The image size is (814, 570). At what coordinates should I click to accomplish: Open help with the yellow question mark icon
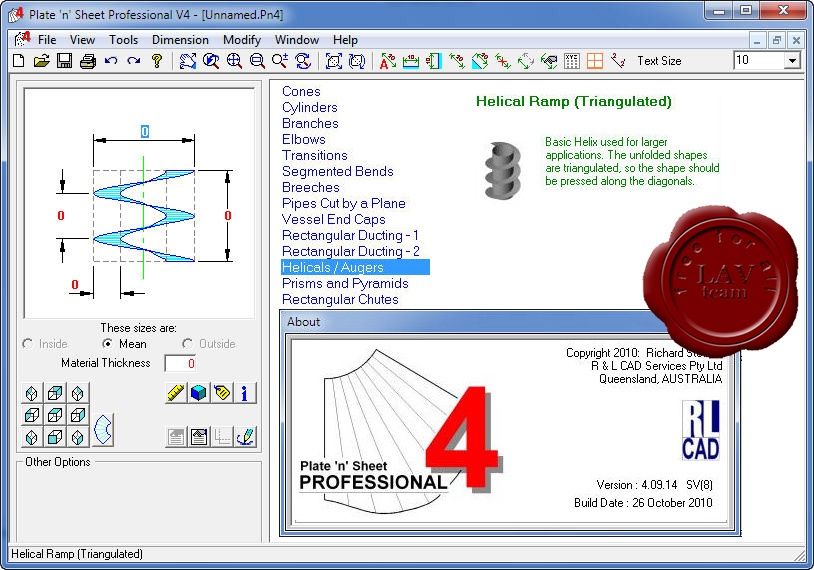(x=157, y=61)
